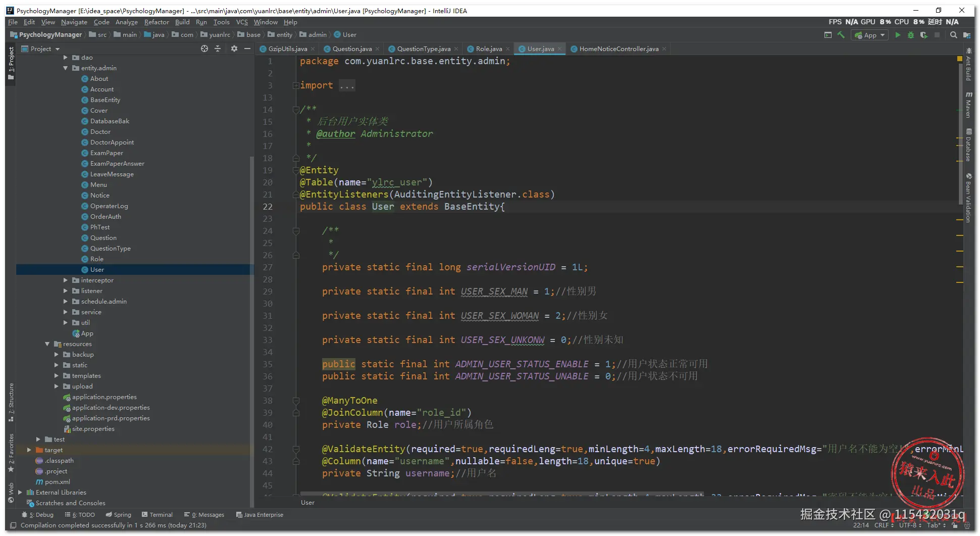Viewport: 980px width, 536px height.
Task: Open the Refactor menu
Action: [x=156, y=22]
